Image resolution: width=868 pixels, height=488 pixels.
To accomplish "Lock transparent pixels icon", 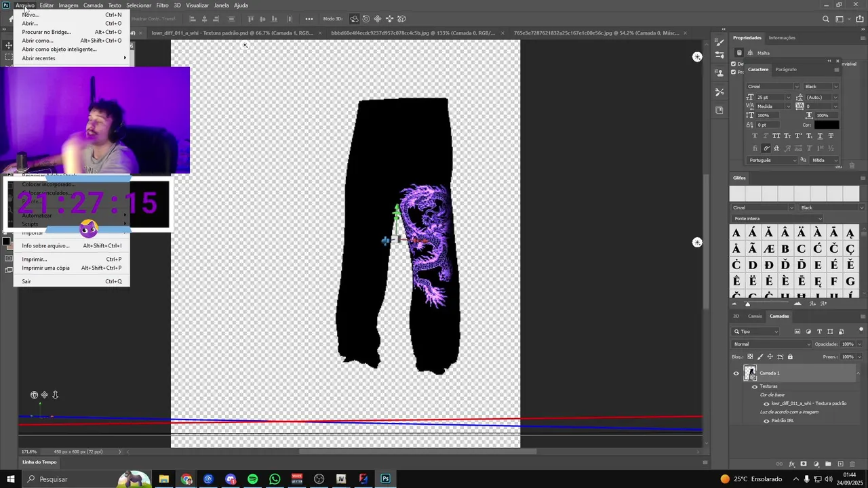I will [750, 357].
